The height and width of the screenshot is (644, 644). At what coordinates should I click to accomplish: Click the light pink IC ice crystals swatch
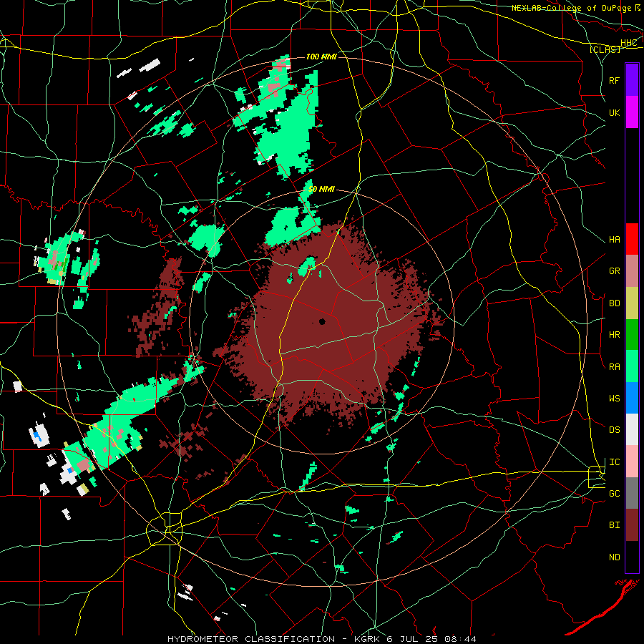632,462
